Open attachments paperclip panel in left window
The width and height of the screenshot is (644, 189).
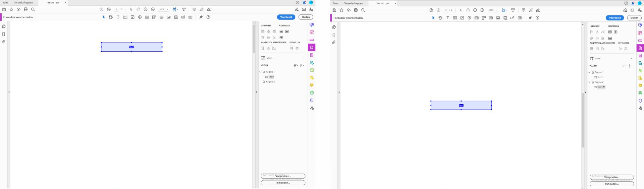pyautogui.click(x=4, y=42)
